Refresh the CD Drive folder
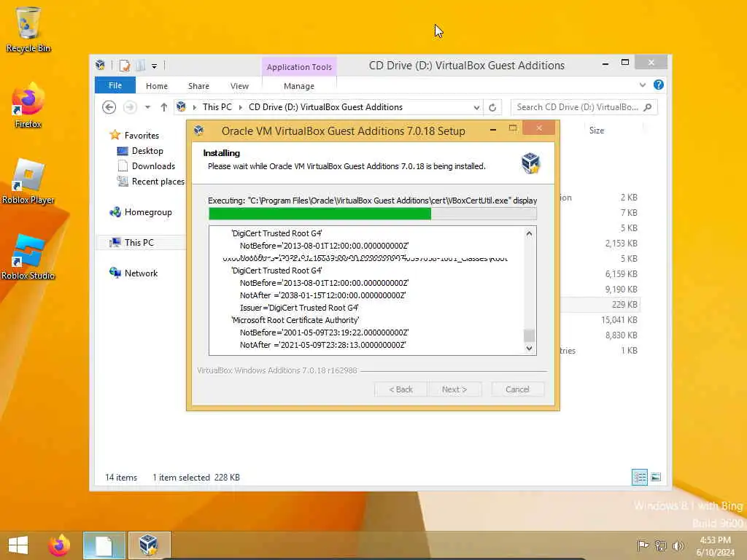This screenshot has height=560, width=747. 492,108
